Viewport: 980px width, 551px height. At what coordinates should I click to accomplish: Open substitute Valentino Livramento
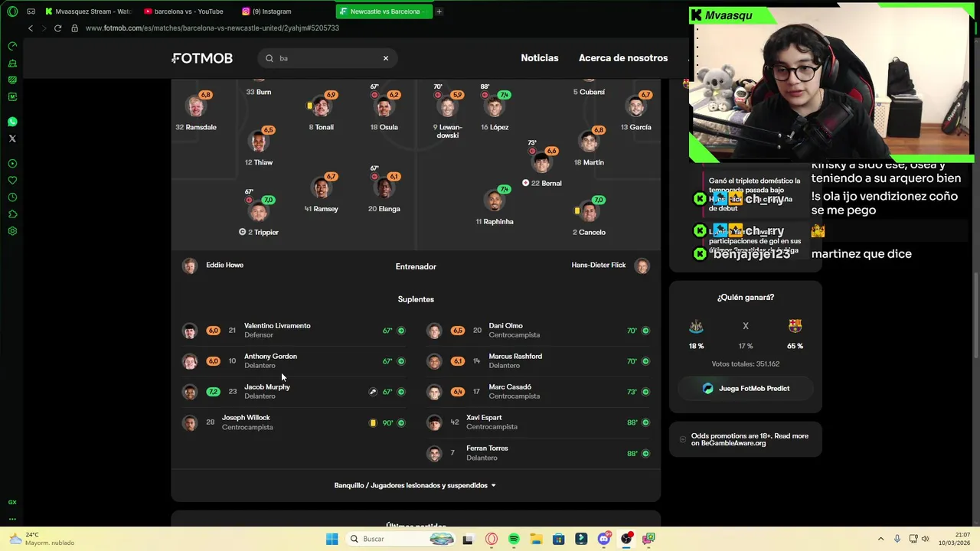click(293, 331)
